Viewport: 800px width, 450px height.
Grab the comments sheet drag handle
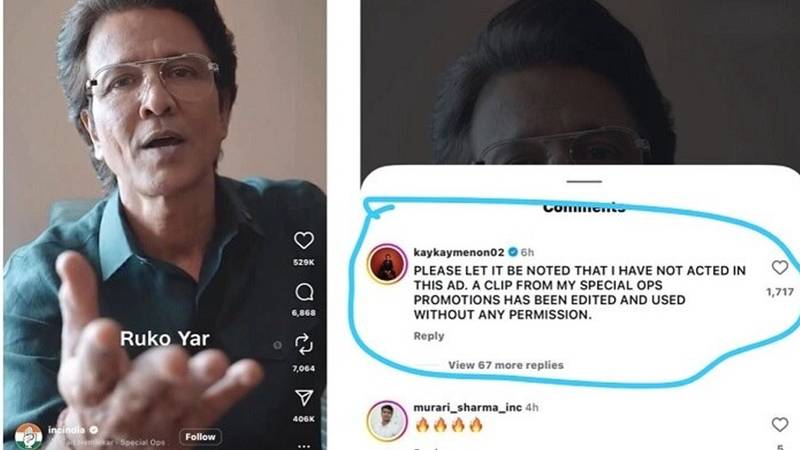point(584,181)
